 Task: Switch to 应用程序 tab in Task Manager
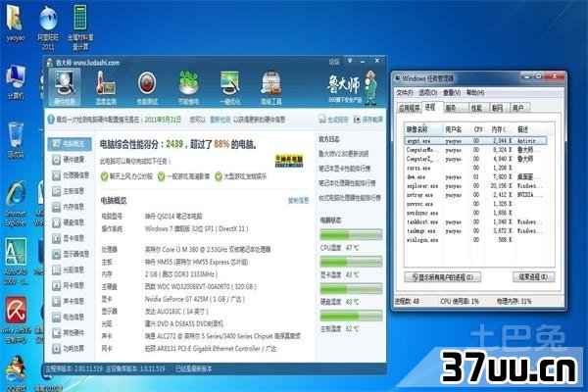point(409,108)
